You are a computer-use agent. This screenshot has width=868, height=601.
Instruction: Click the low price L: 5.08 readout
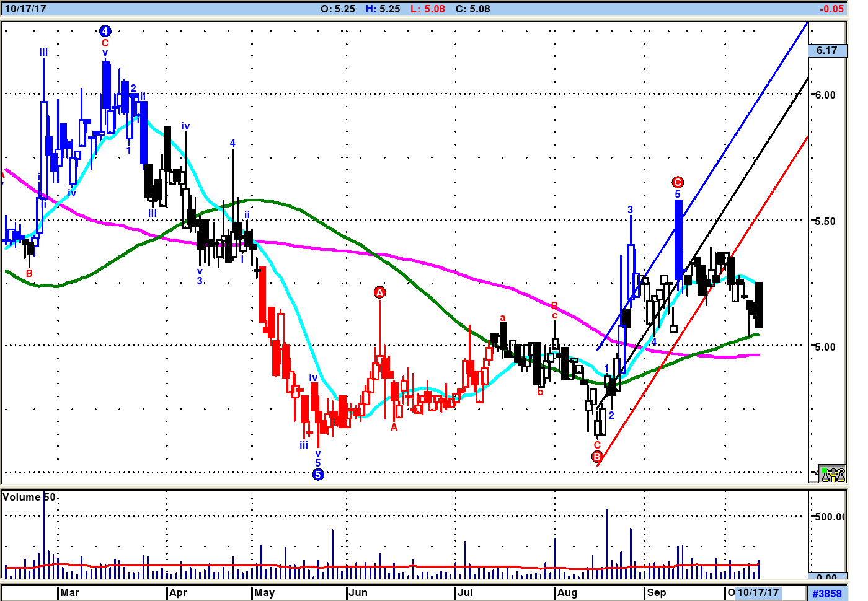tap(427, 9)
